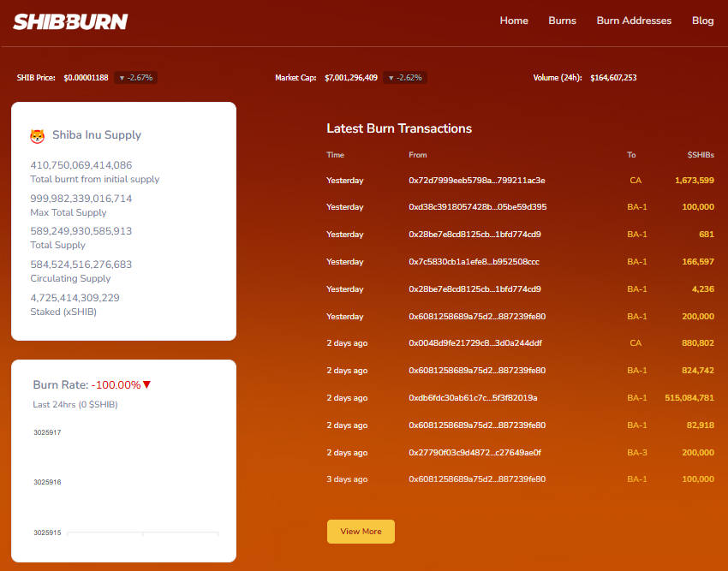Viewport: 728px width, 571px height.
Task: Open the Burn Addresses page
Action: 634,21
